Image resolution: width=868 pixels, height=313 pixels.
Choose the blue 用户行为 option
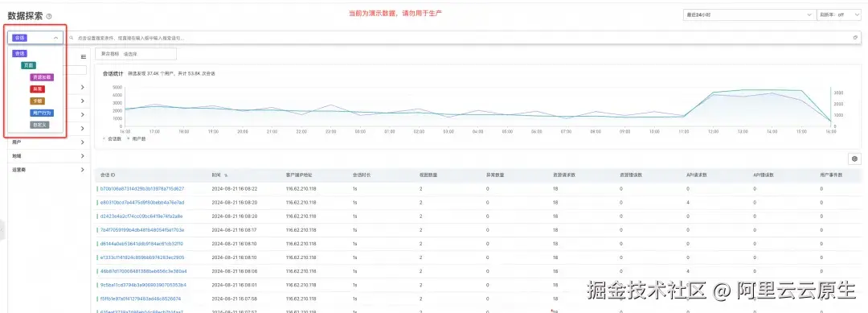coord(42,113)
